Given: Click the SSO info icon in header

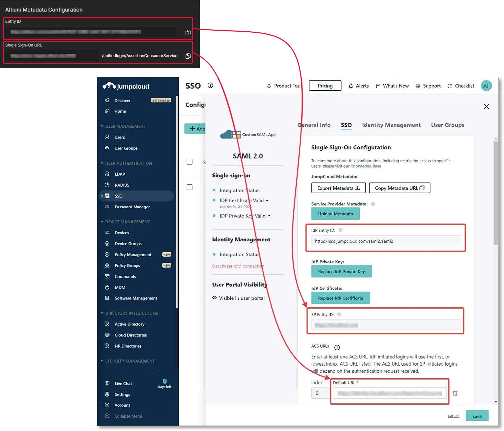Looking at the screenshot, I should pos(210,86).
